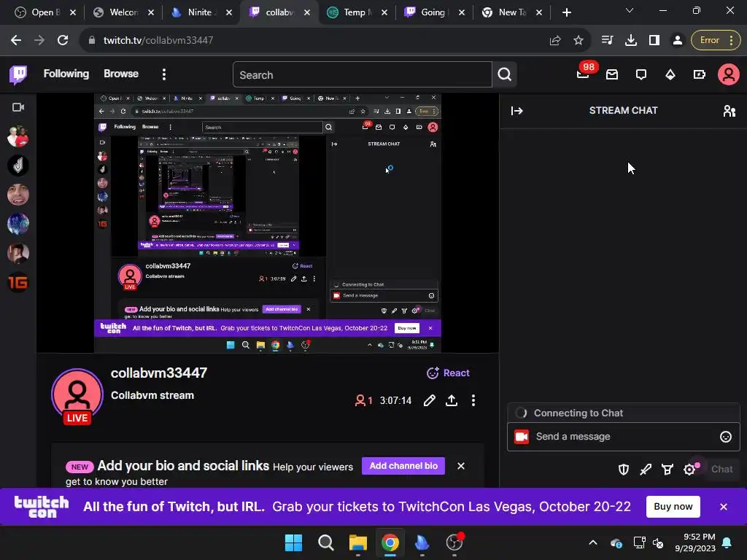747x560 pixels.
Task: Open a new browser tab
Action: tap(566, 13)
